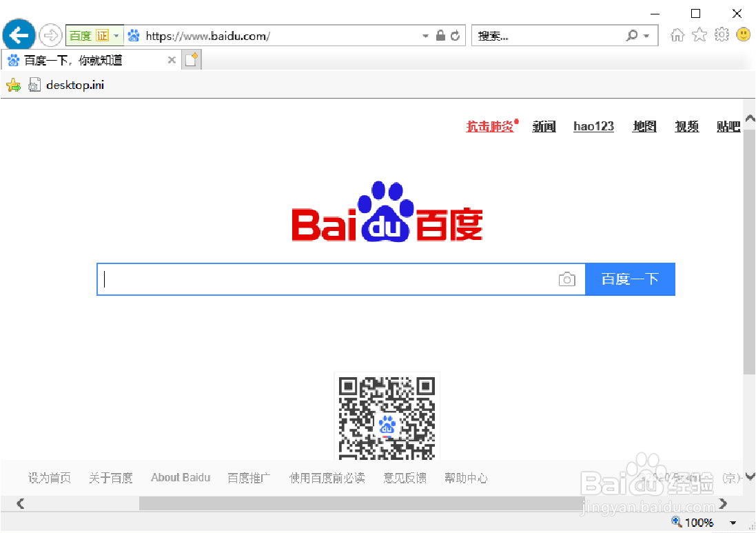Click the 百度一下 search button
The width and height of the screenshot is (756, 533).
(x=630, y=279)
